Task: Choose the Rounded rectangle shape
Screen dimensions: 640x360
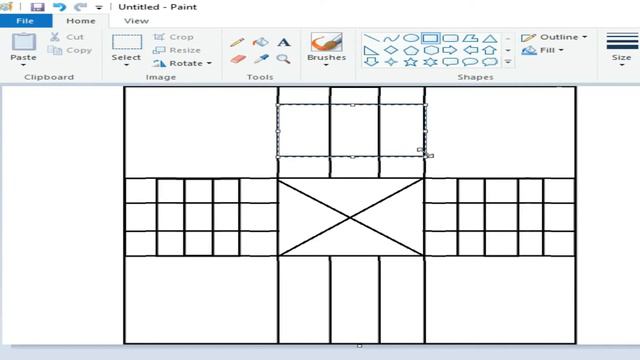Action: coord(450,38)
